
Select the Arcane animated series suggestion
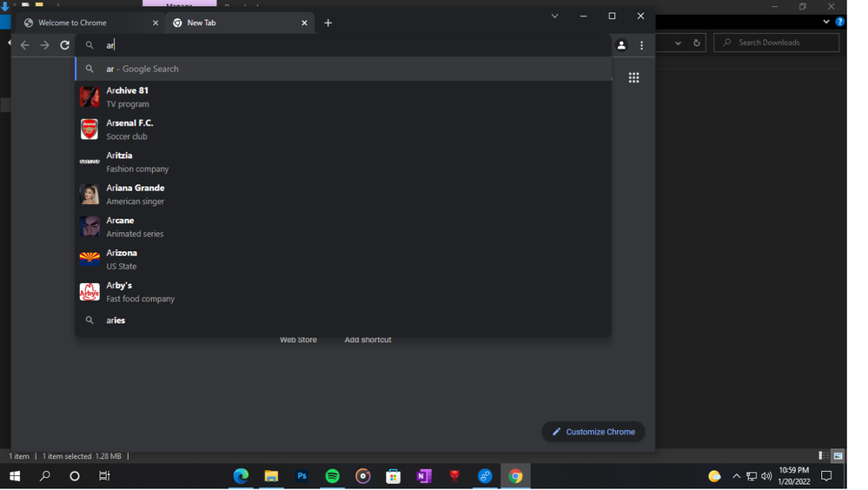(343, 227)
